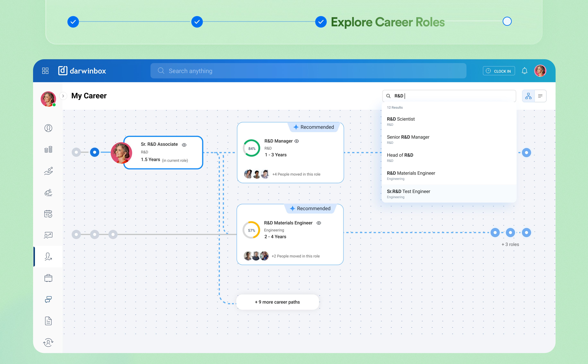Toggle eye icon beside R&D Materials Engineer
The image size is (588, 364).
coord(319,223)
